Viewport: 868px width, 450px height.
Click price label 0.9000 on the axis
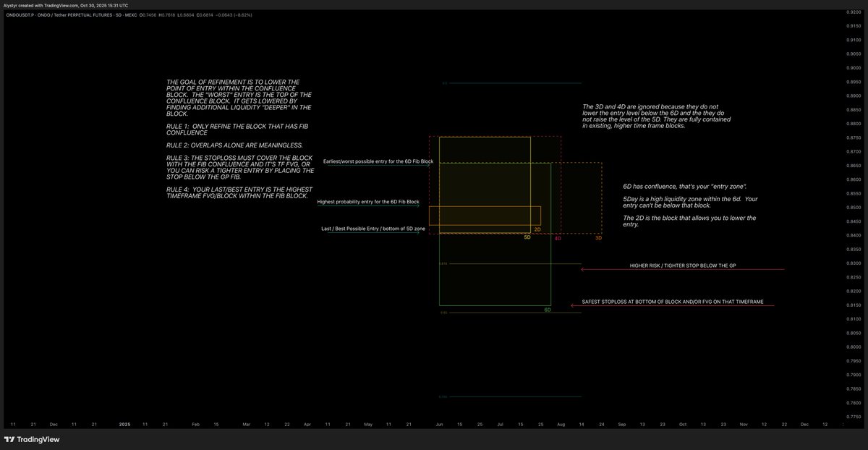pyautogui.click(x=853, y=68)
